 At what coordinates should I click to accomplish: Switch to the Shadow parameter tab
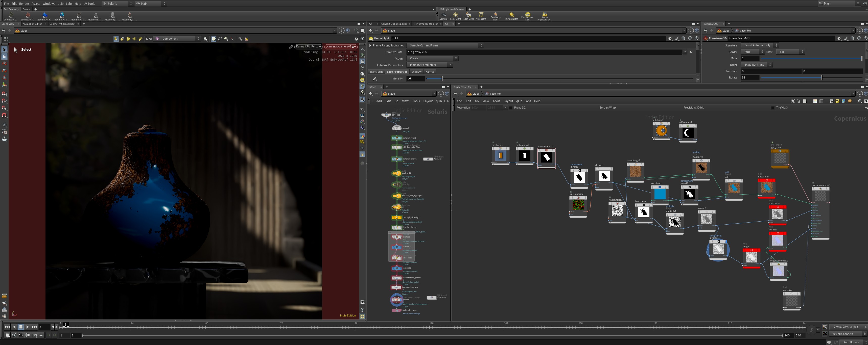416,72
